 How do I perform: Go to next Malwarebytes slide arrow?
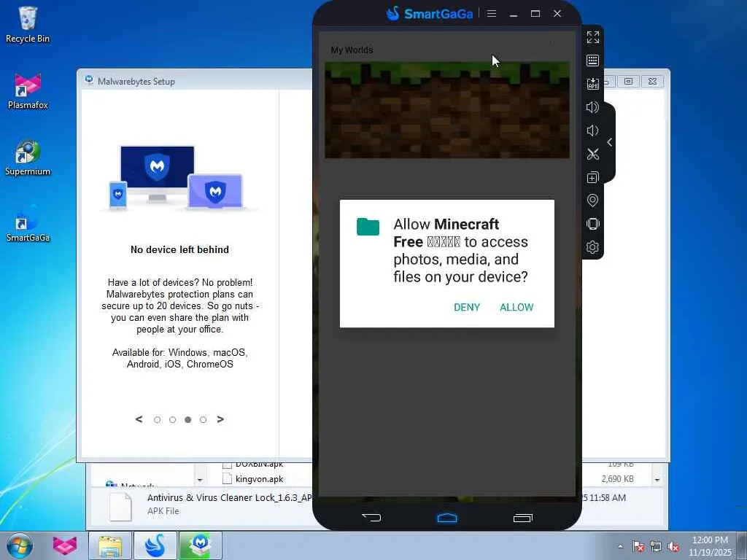click(220, 419)
